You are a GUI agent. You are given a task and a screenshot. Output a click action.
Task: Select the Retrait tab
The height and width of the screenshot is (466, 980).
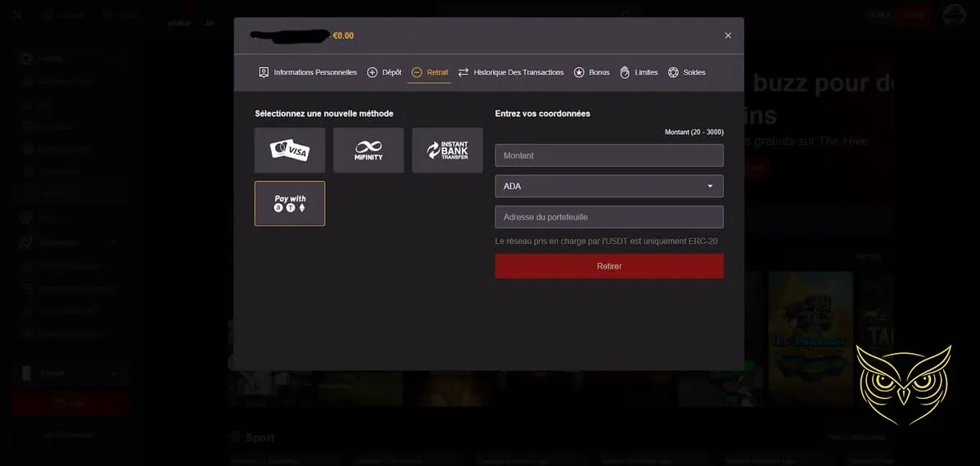pyautogui.click(x=430, y=73)
